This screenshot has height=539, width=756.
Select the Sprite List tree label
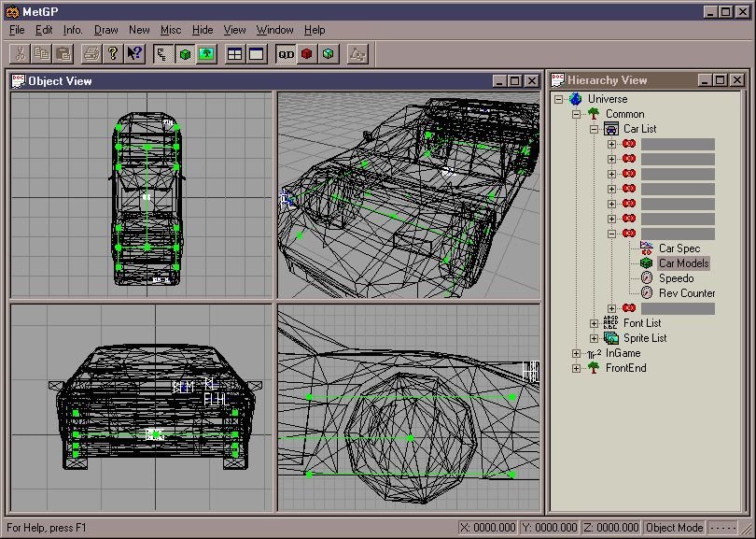click(x=645, y=338)
